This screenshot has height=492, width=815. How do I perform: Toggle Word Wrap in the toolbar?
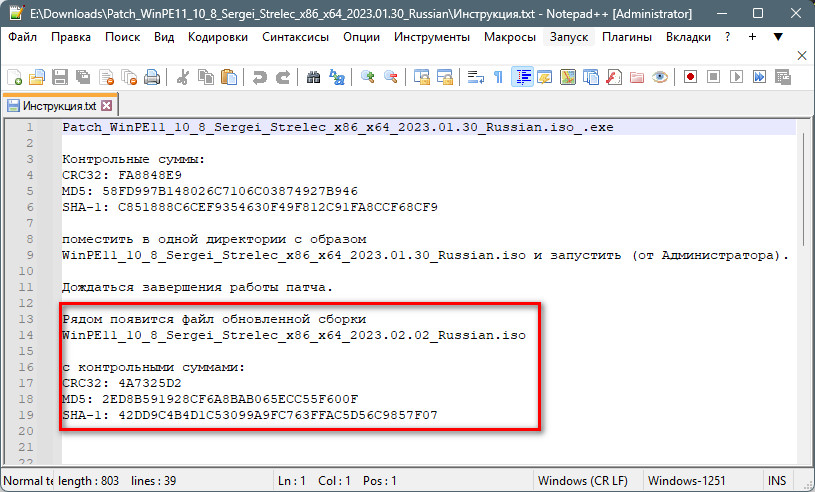pos(476,77)
